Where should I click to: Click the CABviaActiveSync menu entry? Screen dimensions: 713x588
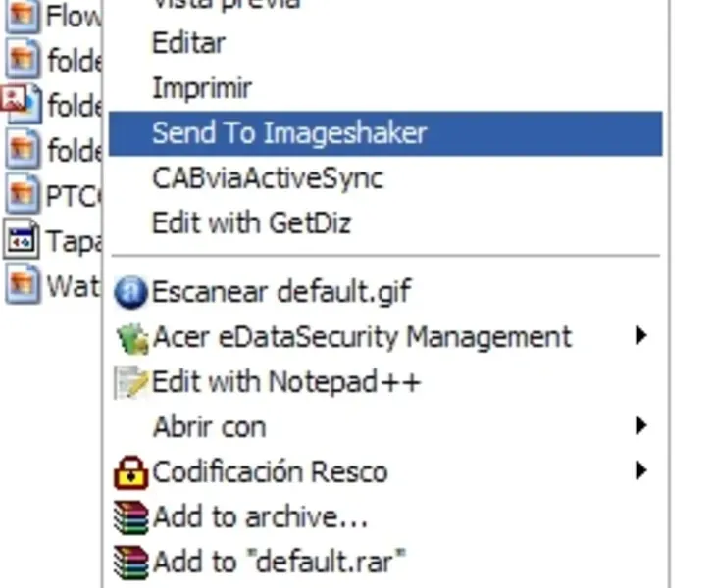(x=267, y=178)
